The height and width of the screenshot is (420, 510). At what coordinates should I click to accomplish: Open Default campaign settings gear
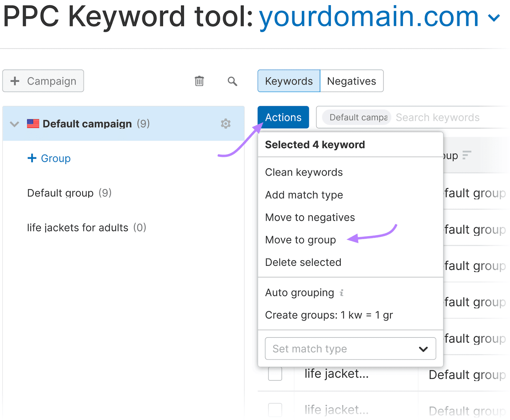226,124
